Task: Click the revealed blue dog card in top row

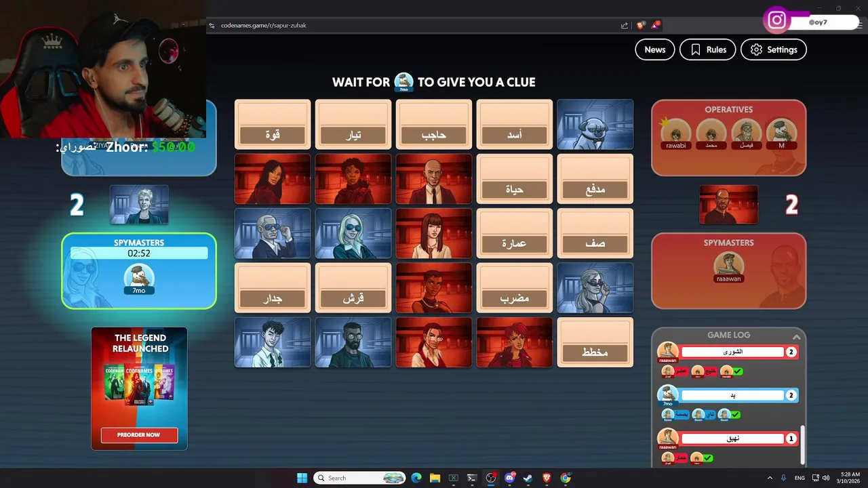Action: (595, 125)
